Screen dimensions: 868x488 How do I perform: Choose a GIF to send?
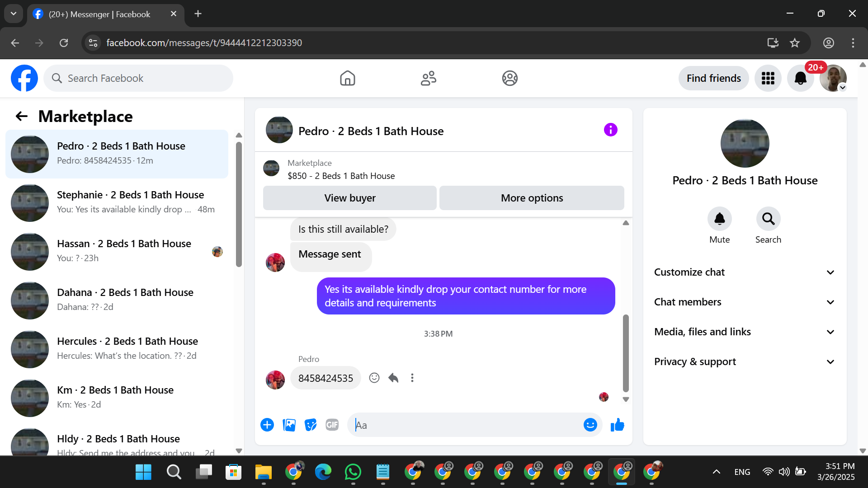point(332,425)
